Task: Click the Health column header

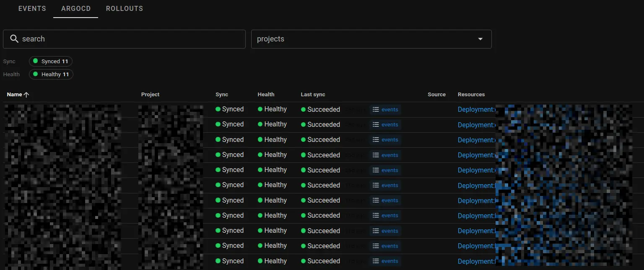Action: (266, 95)
